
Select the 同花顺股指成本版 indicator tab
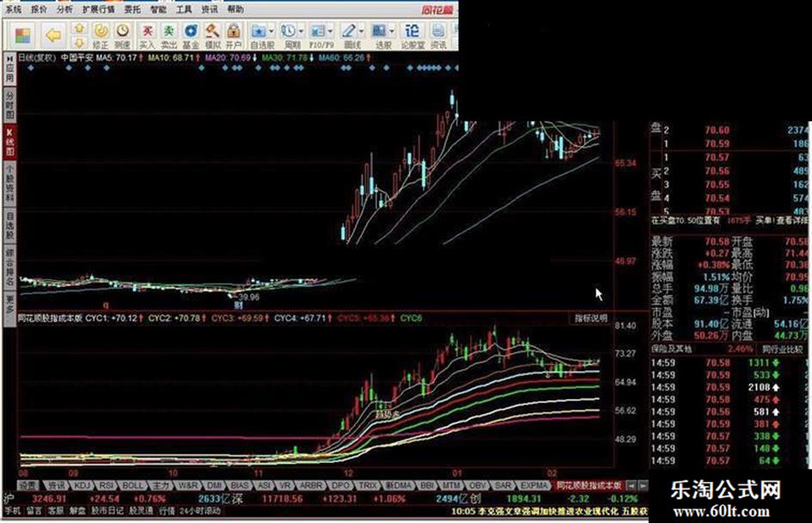589,486
